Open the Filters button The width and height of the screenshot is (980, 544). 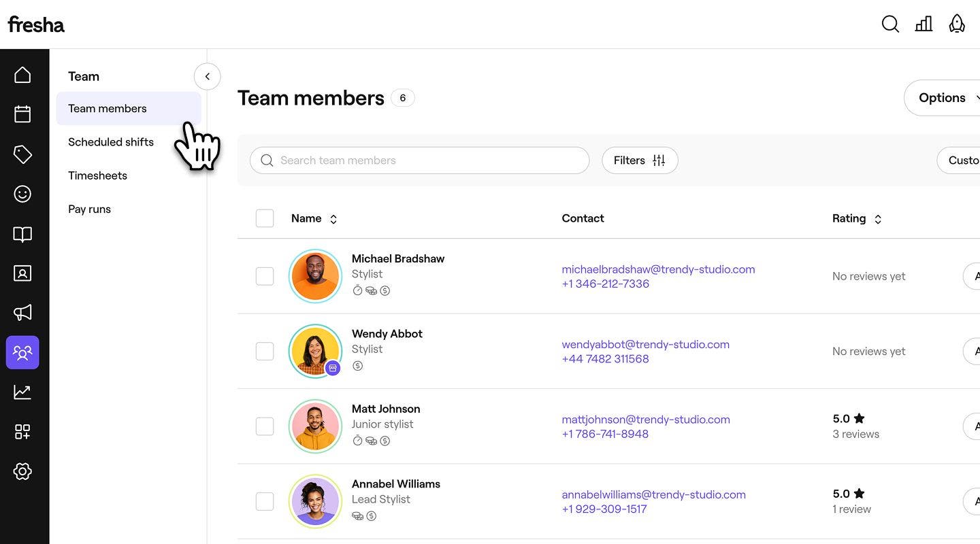[639, 160]
